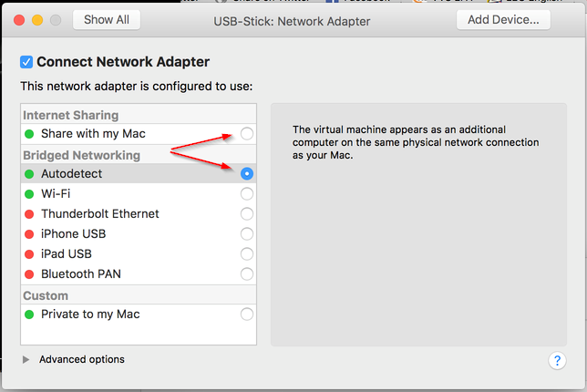Click the red status dot beside Bluetooth PAN
The height and width of the screenshot is (392, 587).
(29, 274)
